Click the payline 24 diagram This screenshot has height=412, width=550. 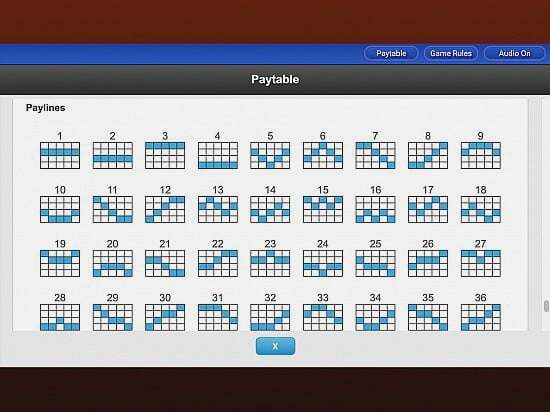point(323,263)
